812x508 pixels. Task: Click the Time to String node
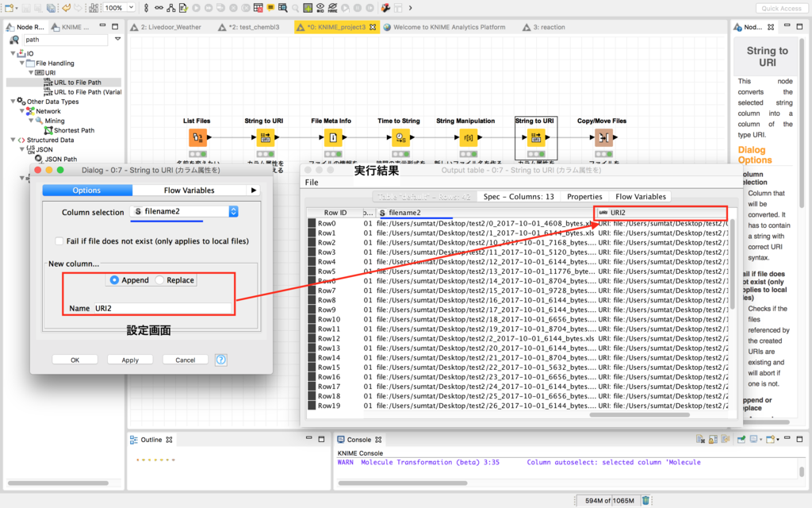pos(400,137)
